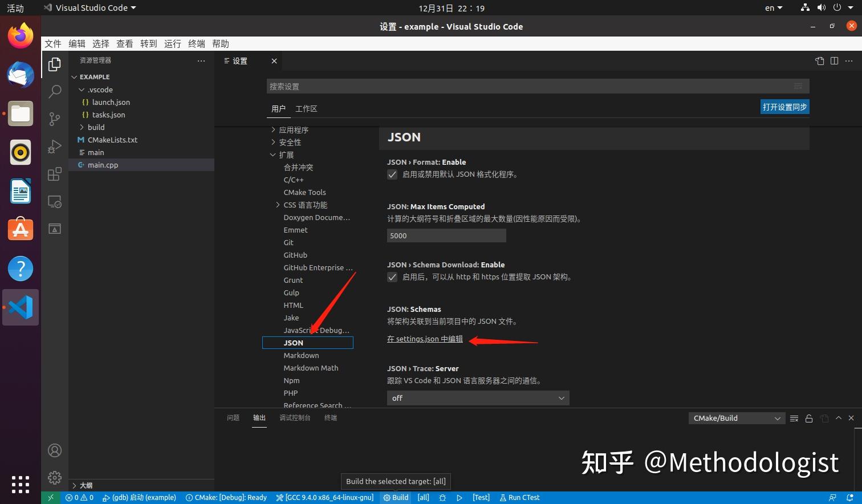Open CMakeLists.txt in explorer

[x=113, y=140]
